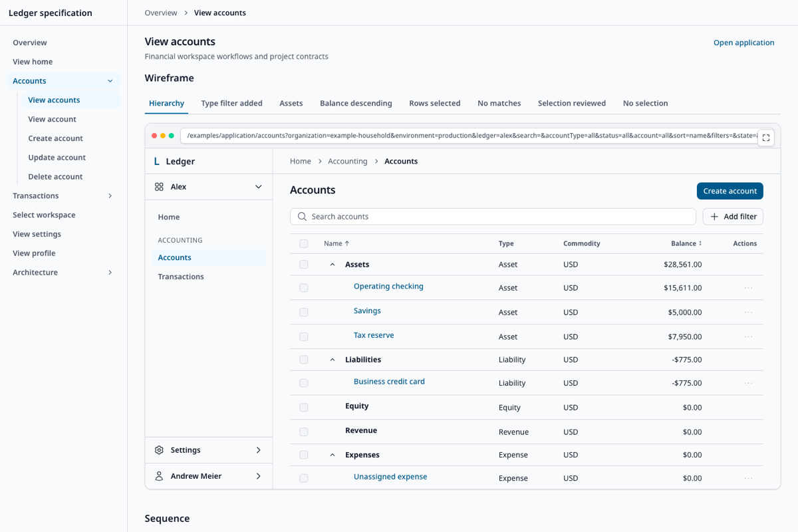The image size is (798, 532).
Task: Open Update account in the sidebar
Action: pyautogui.click(x=57, y=158)
